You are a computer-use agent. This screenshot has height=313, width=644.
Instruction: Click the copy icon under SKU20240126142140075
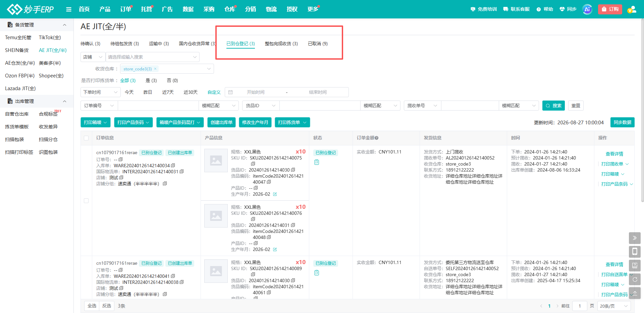point(253,164)
